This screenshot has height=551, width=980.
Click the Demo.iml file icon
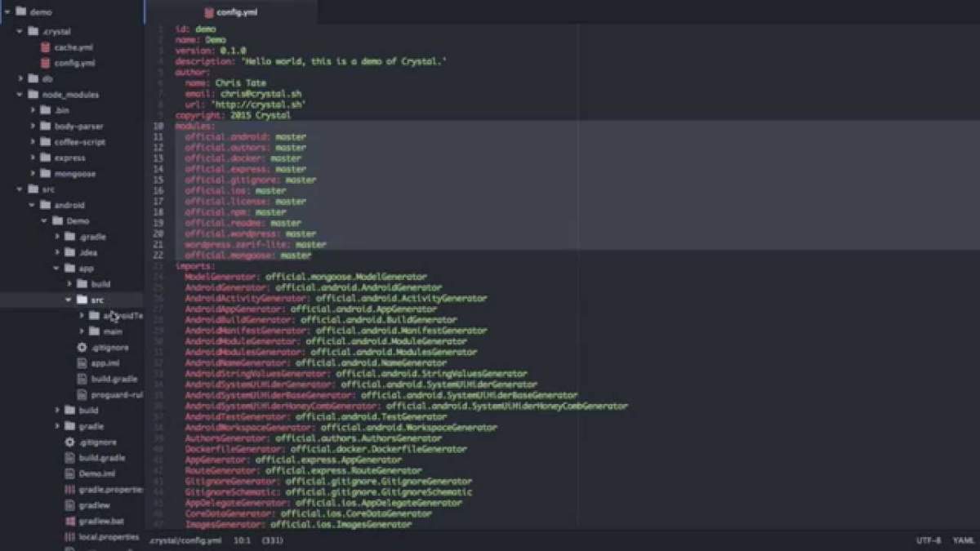[x=70, y=473]
